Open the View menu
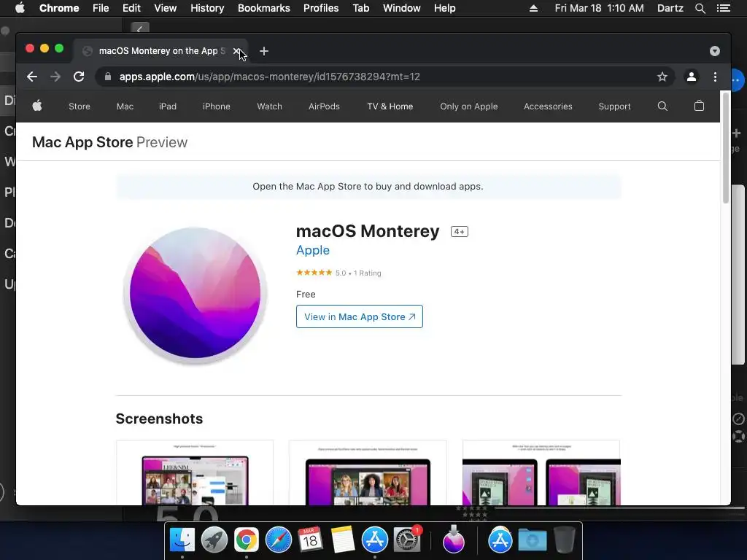This screenshot has width=747, height=560. pyautogui.click(x=166, y=8)
